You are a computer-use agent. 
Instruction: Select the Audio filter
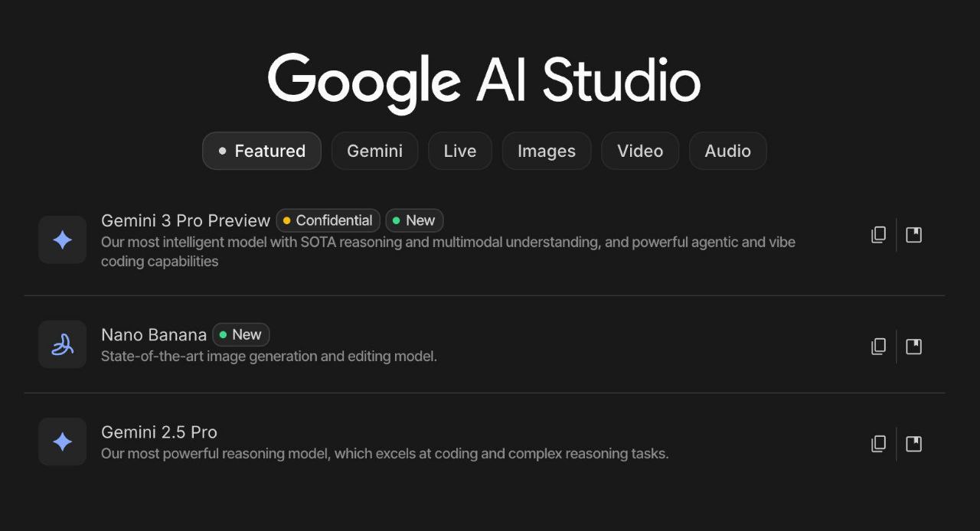pyautogui.click(x=727, y=151)
